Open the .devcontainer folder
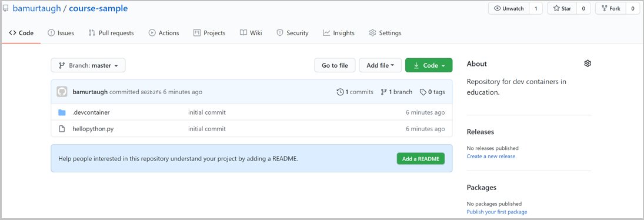The image size is (644, 220). point(91,112)
